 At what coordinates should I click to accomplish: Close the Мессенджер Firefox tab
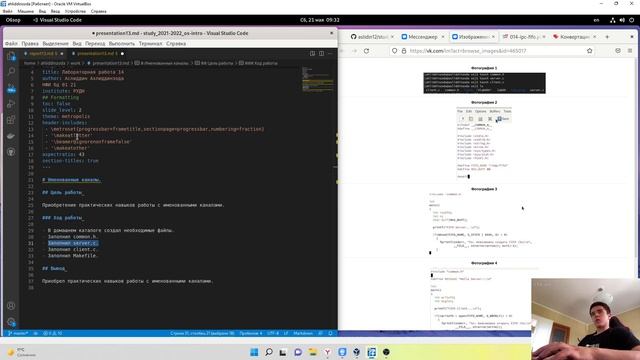[443, 37]
